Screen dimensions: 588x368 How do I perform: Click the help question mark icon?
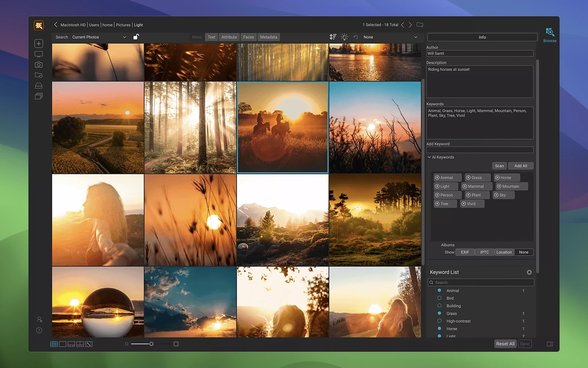pos(39,330)
